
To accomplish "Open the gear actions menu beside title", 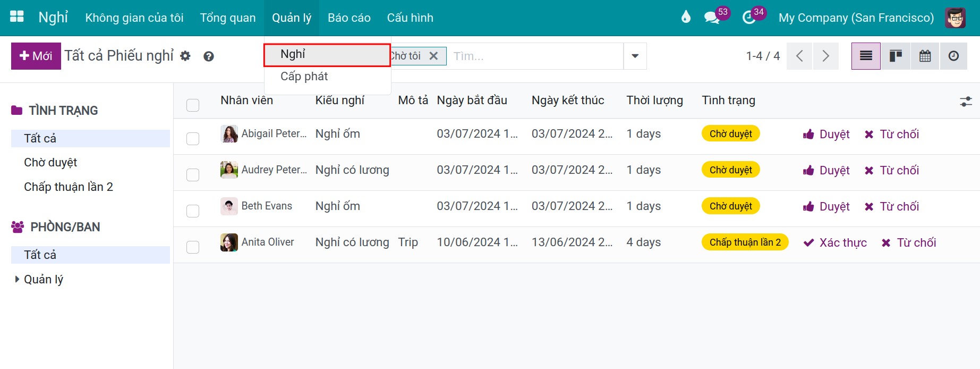I will pyautogui.click(x=185, y=56).
